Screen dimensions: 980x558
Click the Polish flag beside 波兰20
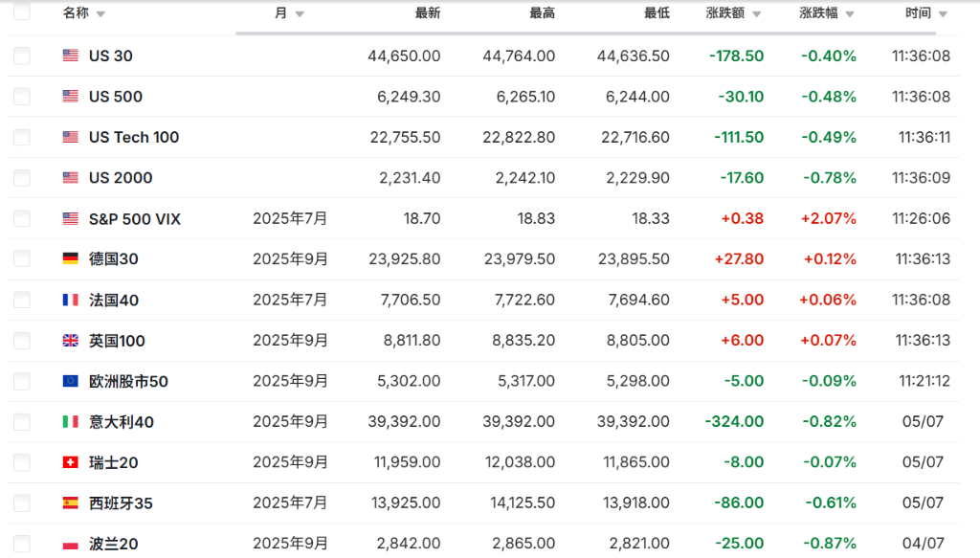pyautogui.click(x=69, y=543)
